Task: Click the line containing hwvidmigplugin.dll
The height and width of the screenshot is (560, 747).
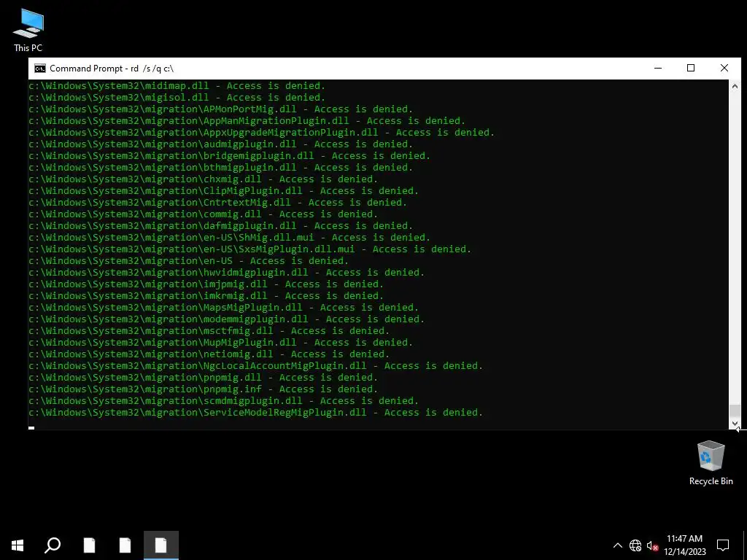Action: click(226, 273)
